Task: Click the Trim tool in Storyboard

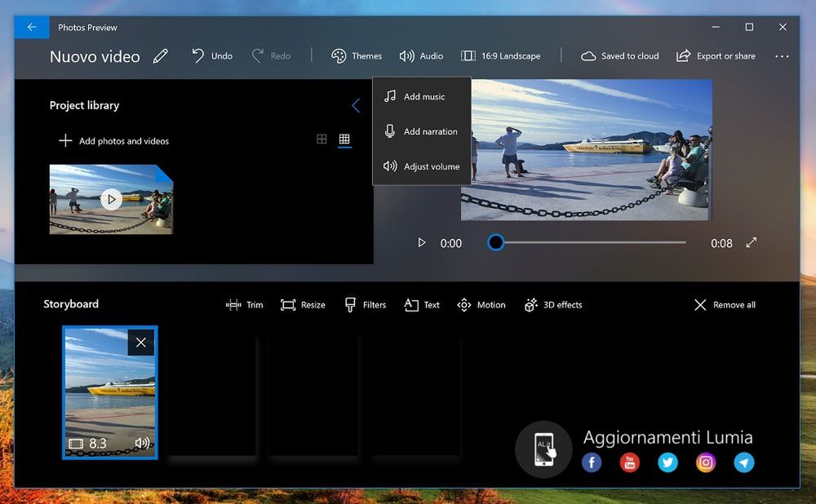Action: coord(244,305)
